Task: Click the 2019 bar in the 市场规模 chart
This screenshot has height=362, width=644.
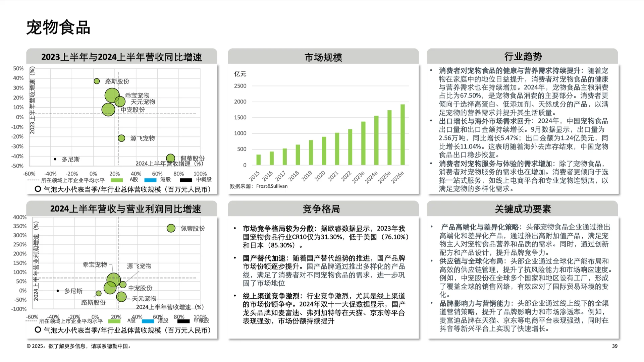Action: click(x=311, y=153)
